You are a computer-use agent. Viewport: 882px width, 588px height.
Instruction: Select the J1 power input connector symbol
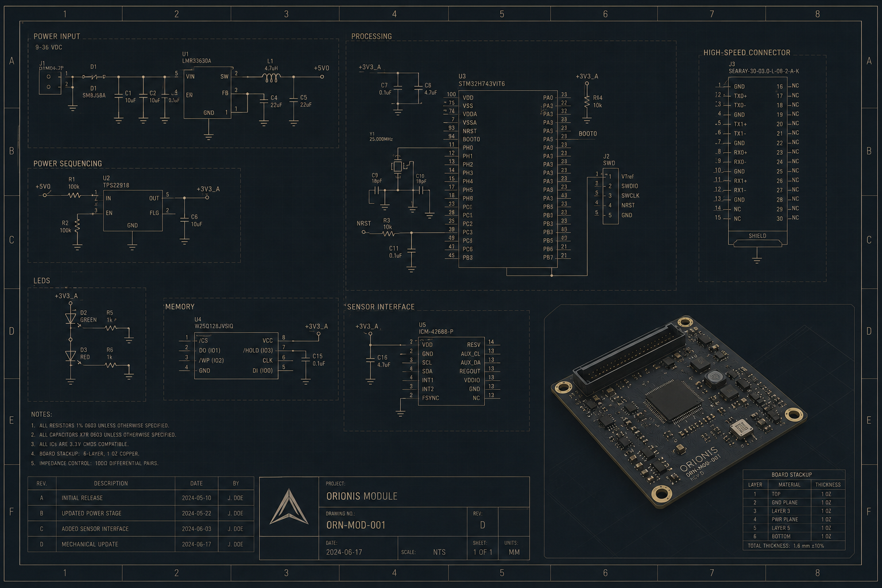(x=49, y=81)
